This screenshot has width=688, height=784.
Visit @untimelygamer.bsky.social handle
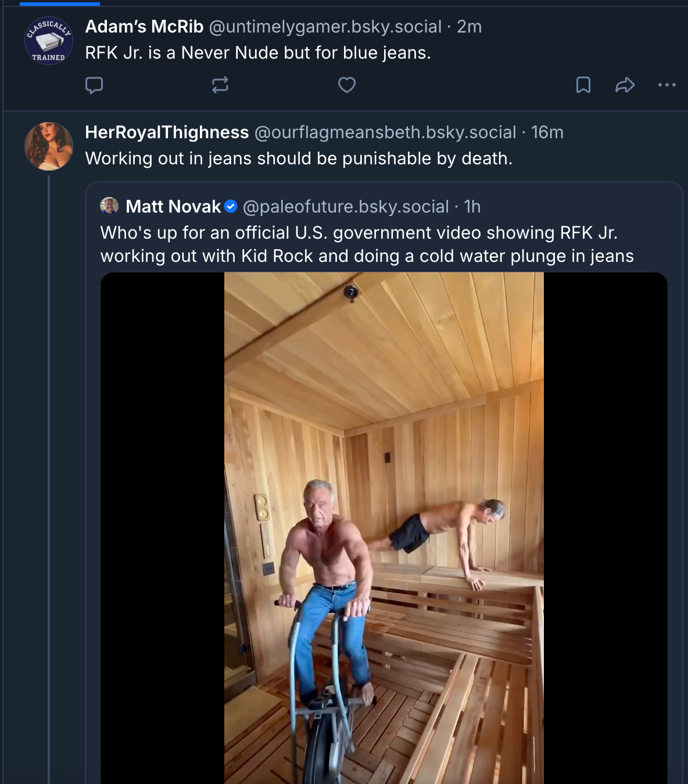[x=325, y=27]
